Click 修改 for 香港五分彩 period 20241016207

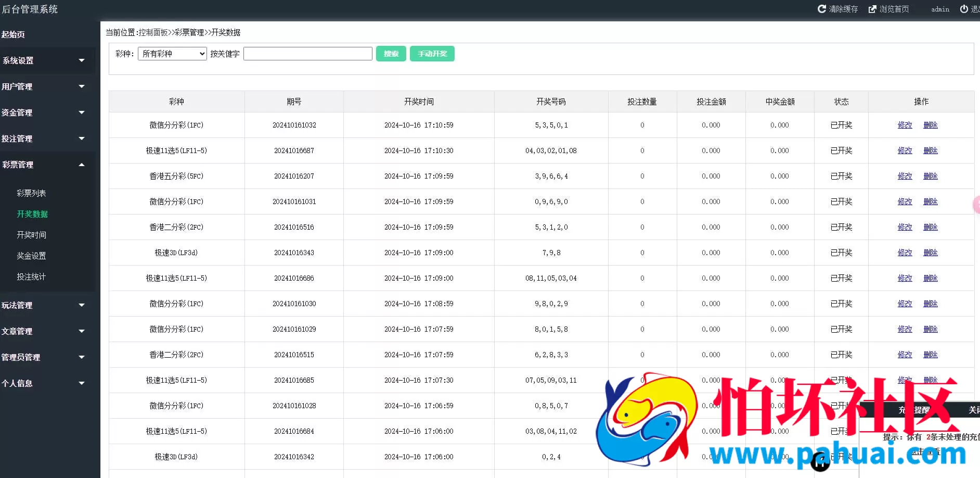click(x=905, y=176)
